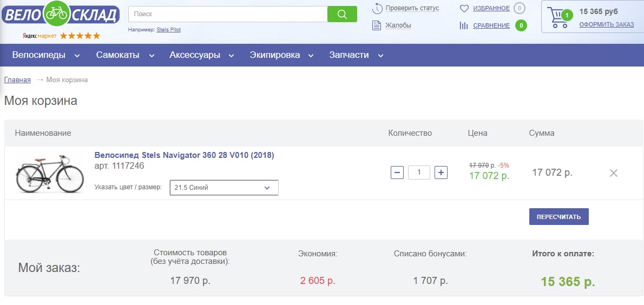Screen dimensions: 644x305
Task: Click the favorites counter badge 0
Action: (x=520, y=8)
